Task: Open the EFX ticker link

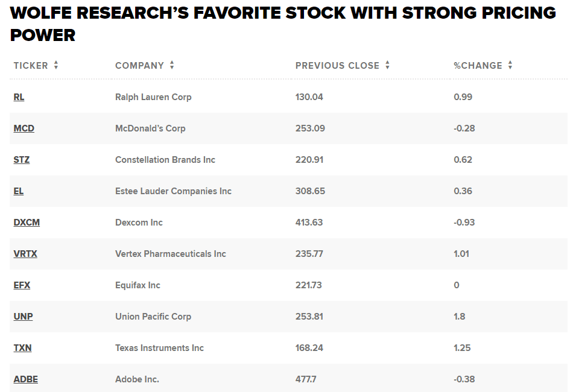Action: [22, 285]
